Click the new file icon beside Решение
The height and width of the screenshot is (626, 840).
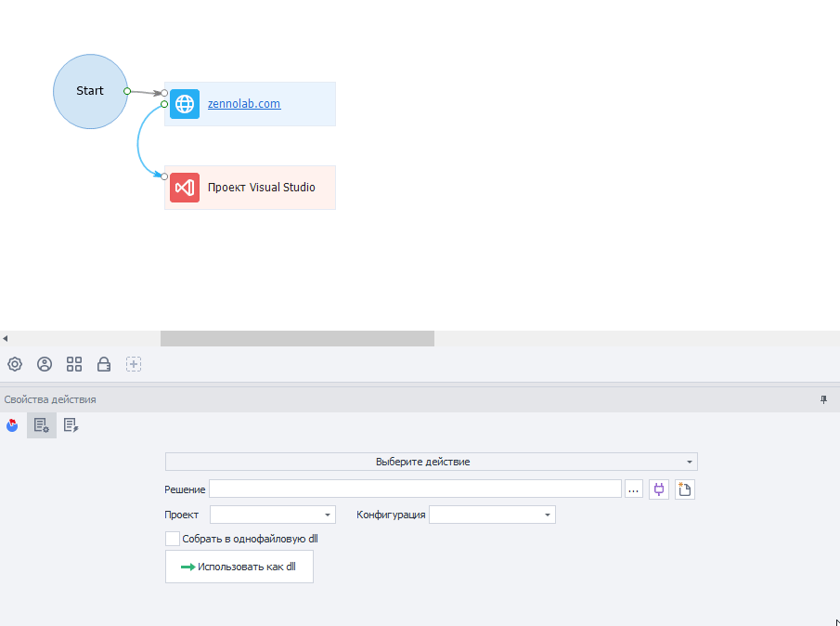[x=685, y=489]
